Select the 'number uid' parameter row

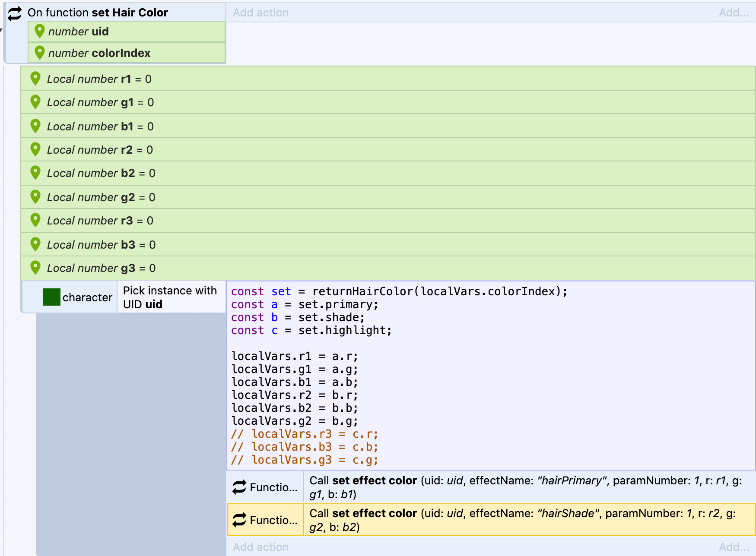click(127, 32)
